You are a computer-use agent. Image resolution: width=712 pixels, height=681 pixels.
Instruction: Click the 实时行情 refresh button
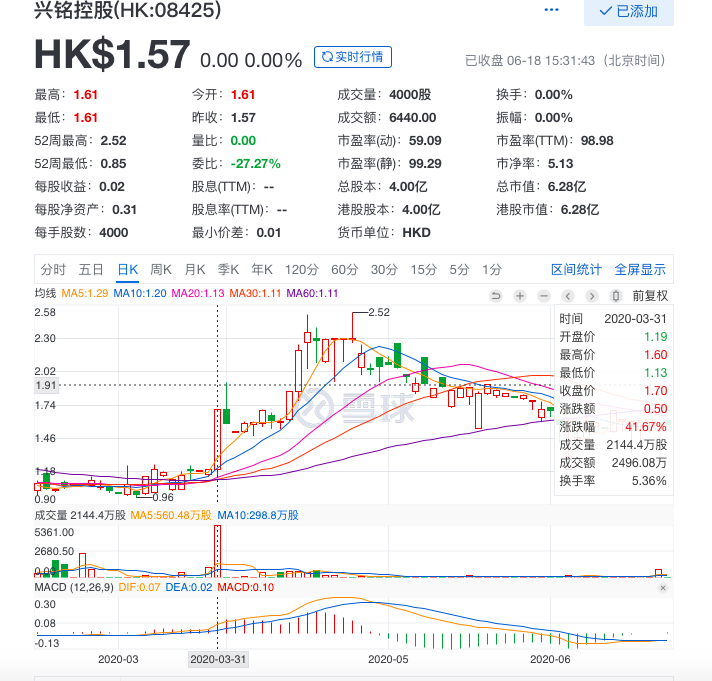(353, 57)
